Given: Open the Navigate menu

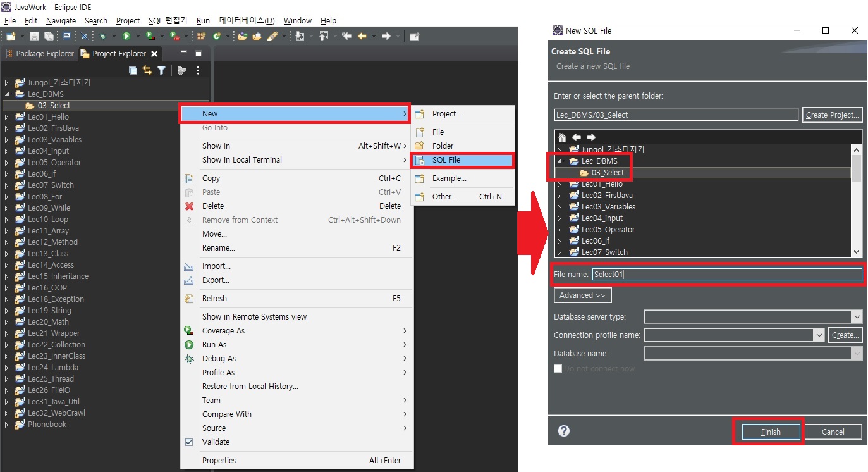Looking at the screenshot, I should coord(61,20).
